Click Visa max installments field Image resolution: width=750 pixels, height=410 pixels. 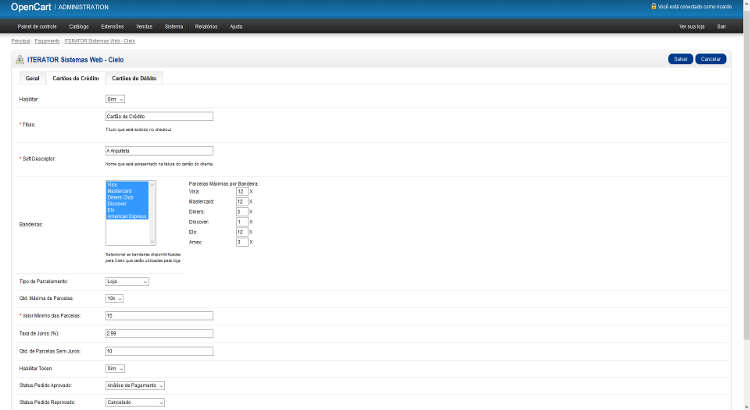coord(242,191)
